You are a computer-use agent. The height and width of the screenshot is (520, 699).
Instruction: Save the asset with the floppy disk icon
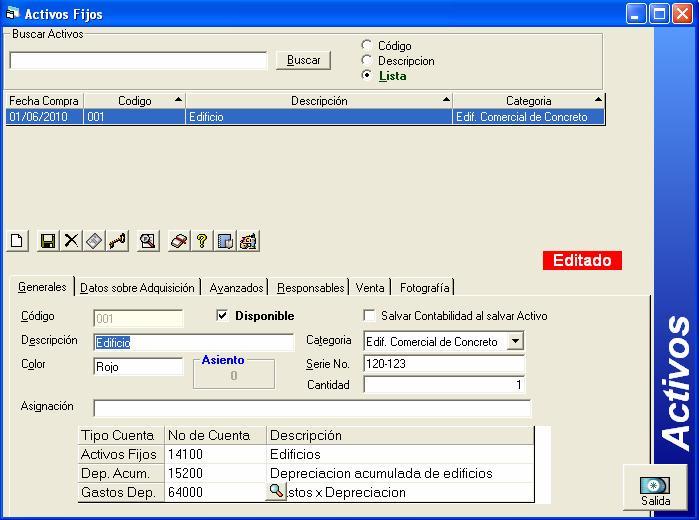pyautogui.click(x=48, y=241)
